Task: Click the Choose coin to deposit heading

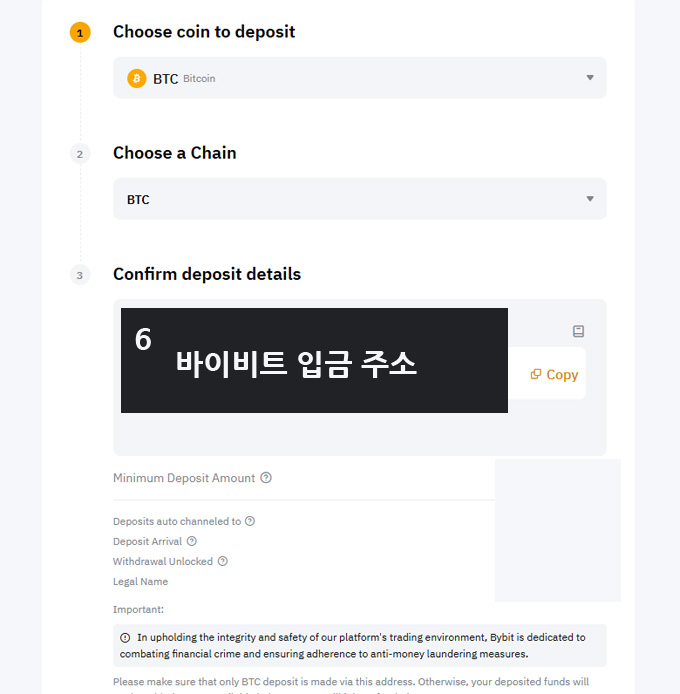Action: click(204, 32)
